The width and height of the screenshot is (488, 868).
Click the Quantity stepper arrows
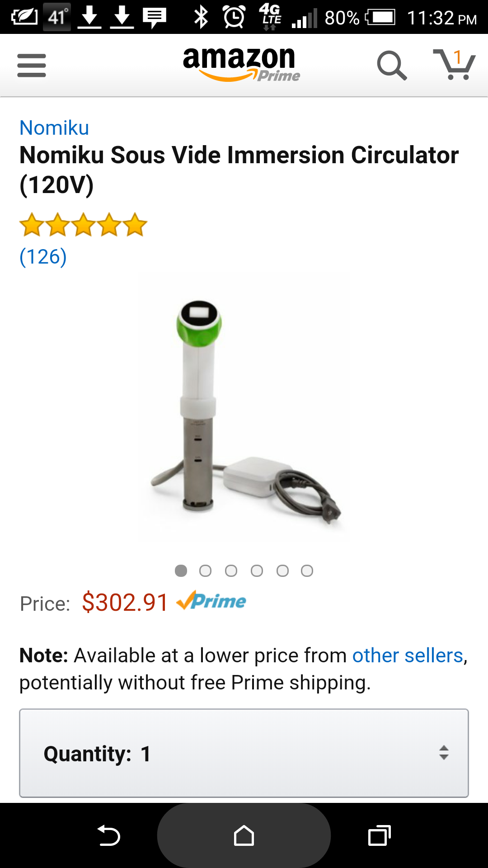pos(444,753)
